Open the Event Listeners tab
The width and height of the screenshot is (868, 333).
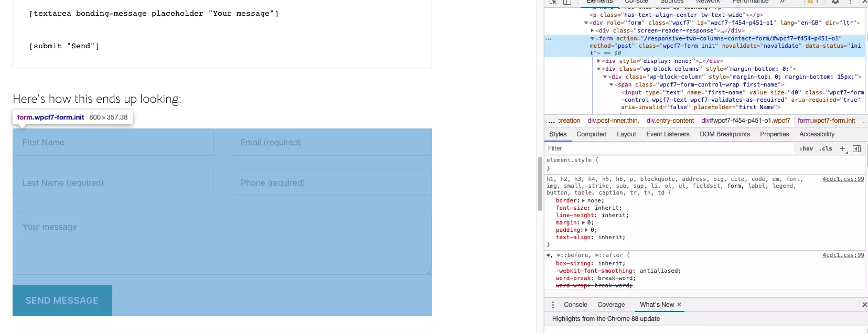(x=668, y=134)
